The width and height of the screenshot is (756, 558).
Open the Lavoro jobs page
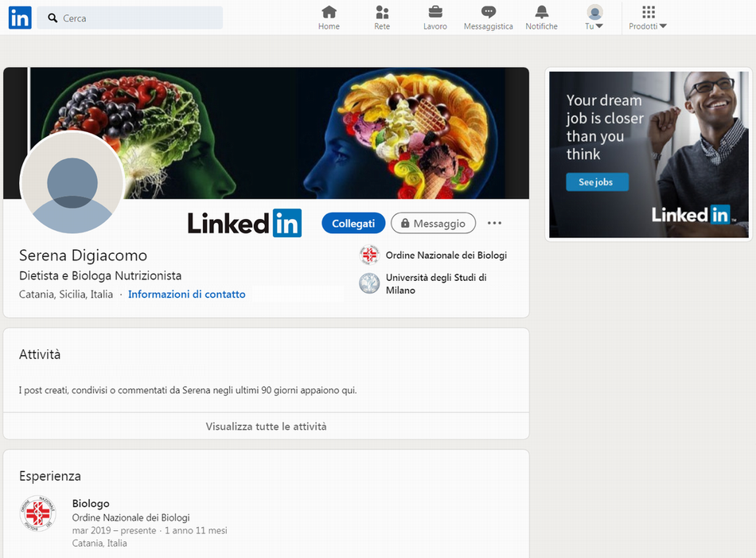[x=435, y=18]
